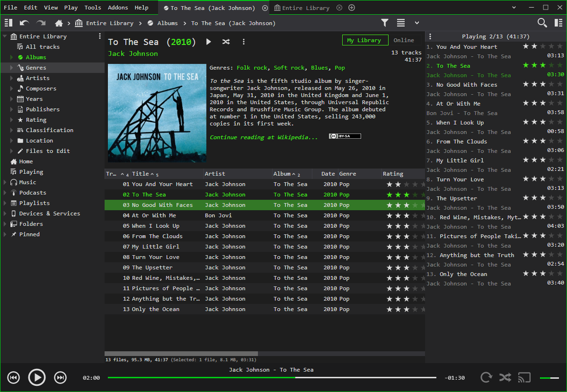This screenshot has height=392, width=567.
Task: Expand the Genres tree node
Action: 11,68
